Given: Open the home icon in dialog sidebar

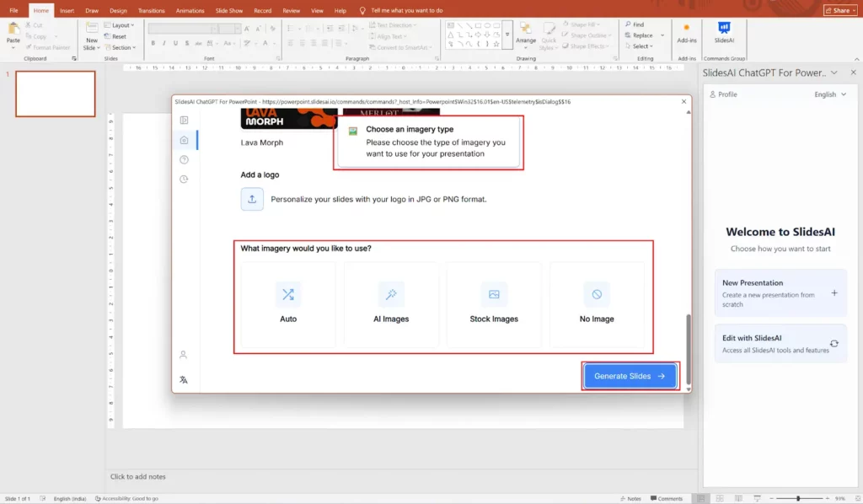Looking at the screenshot, I should (185, 140).
